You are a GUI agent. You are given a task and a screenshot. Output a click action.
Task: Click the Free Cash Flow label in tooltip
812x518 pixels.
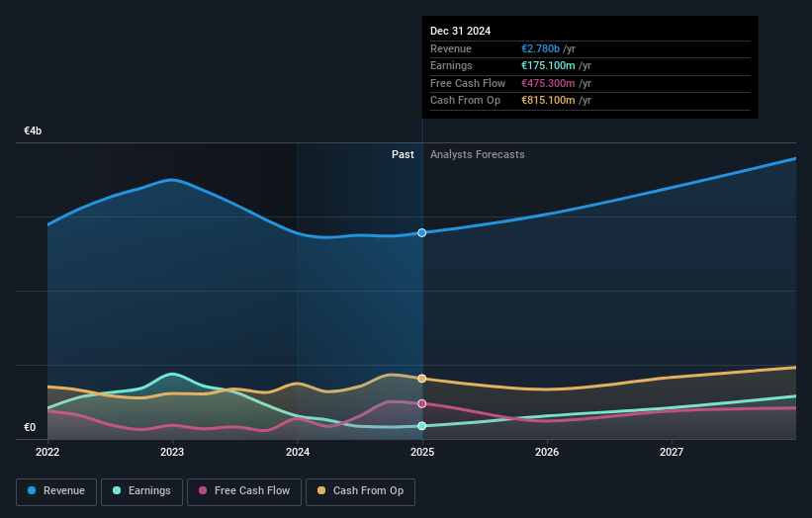pos(468,83)
